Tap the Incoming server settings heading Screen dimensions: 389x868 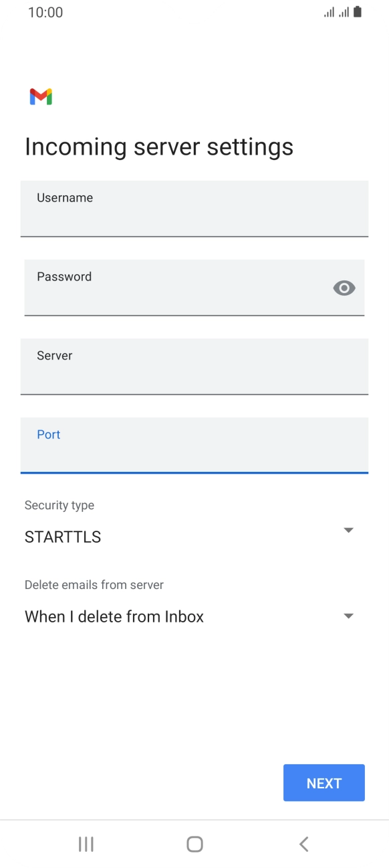tap(158, 146)
